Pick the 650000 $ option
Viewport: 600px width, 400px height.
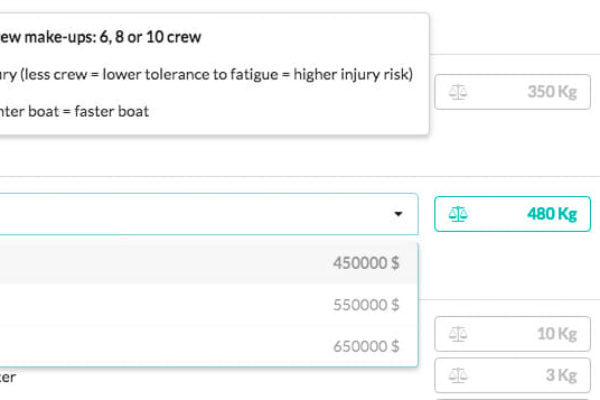(209, 346)
